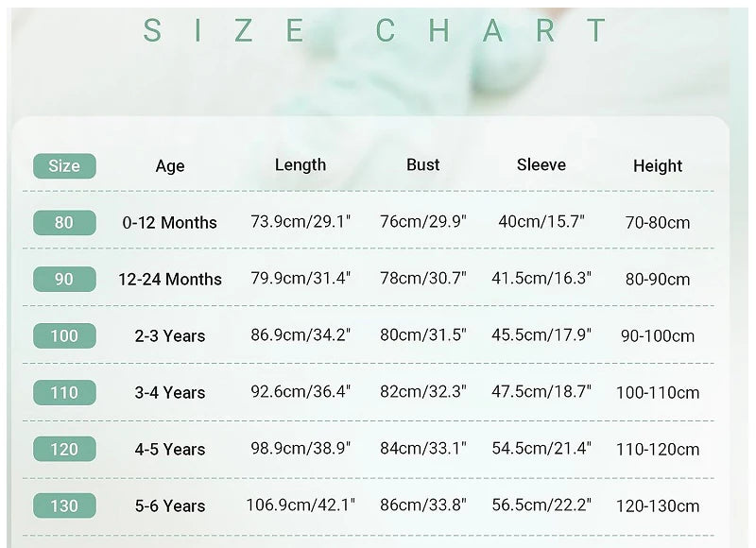Screen dimensions: 756x548
Task: Select the size 100 badge
Action: [x=64, y=336]
